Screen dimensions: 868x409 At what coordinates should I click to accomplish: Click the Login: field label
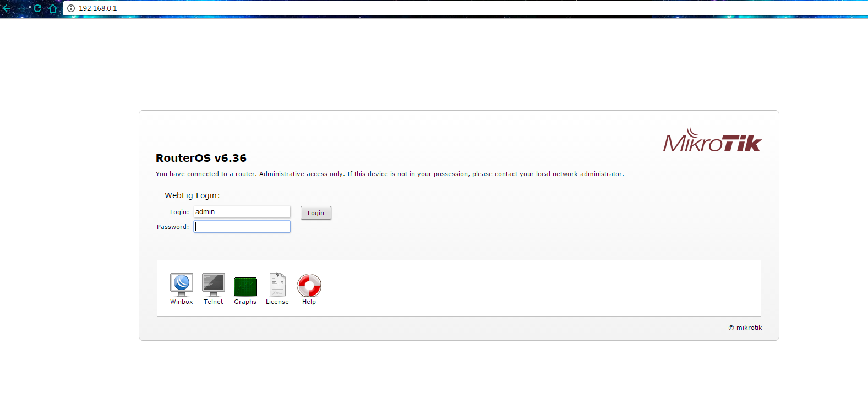[179, 212]
